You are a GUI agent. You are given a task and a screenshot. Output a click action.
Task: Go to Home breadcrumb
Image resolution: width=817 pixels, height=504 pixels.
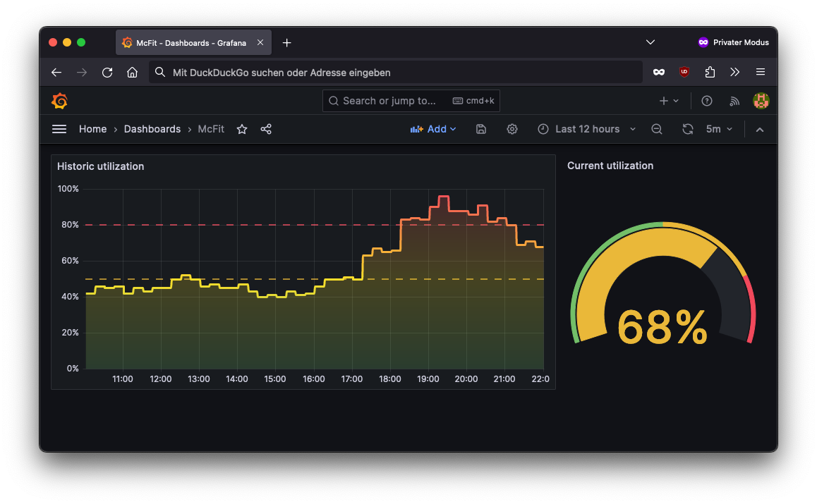coord(92,129)
